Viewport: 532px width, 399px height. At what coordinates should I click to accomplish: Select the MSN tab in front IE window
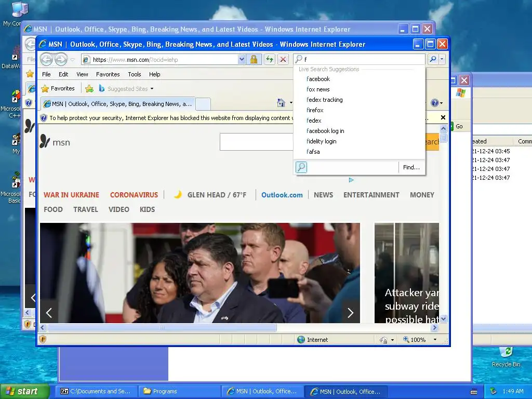pos(118,104)
